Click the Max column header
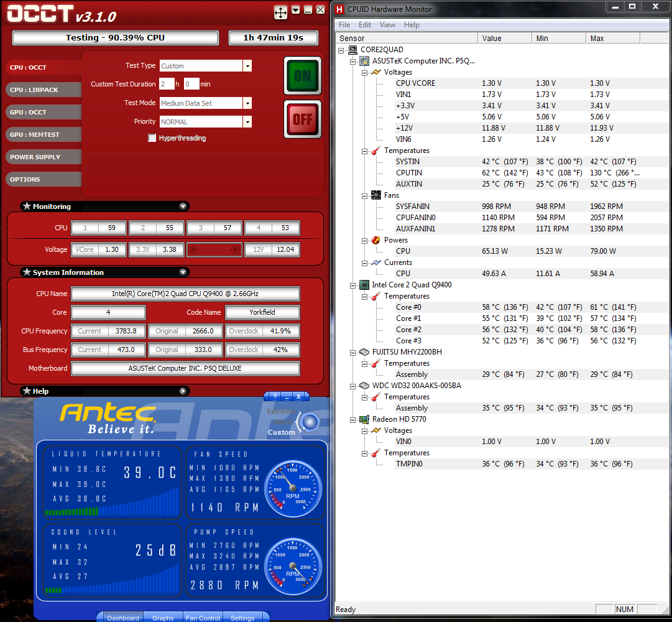Viewport: 672px width, 622px height. [613, 38]
